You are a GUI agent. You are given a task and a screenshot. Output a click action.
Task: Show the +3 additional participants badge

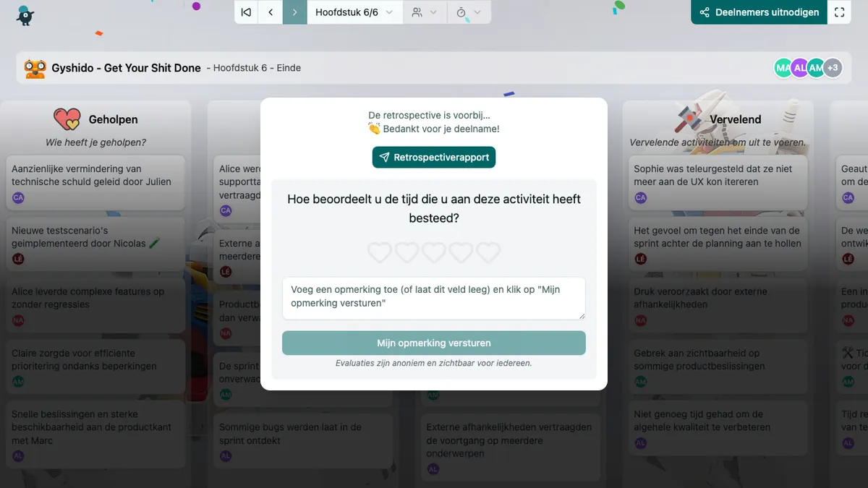(x=833, y=68)
